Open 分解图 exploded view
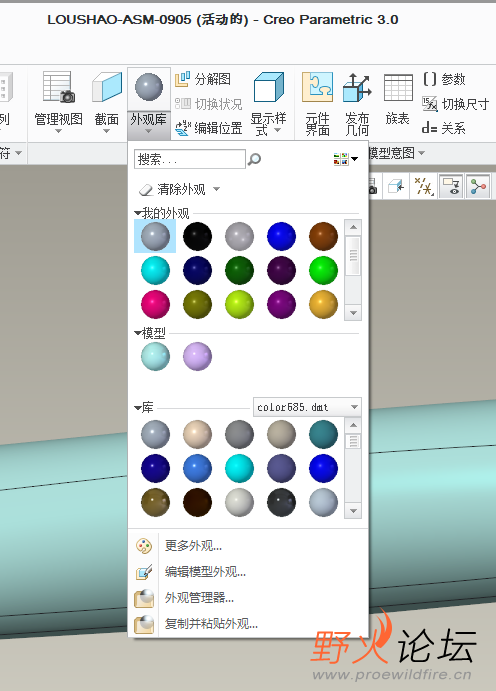This screenshot has height=691, width=496. coord(203,79)
